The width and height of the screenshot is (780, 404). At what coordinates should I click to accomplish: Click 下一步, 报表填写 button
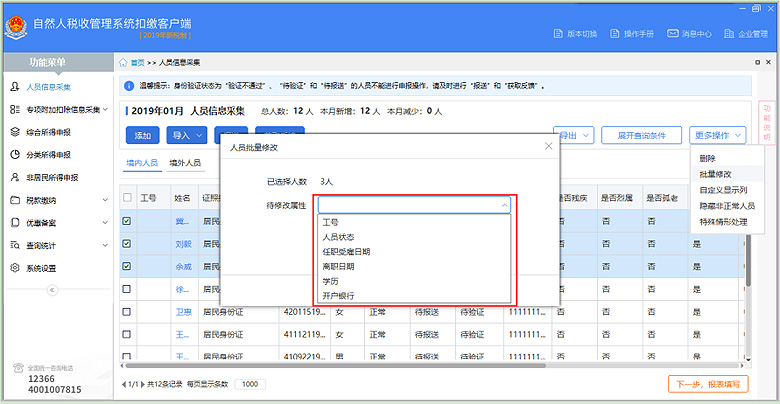[x=707, y=384]
